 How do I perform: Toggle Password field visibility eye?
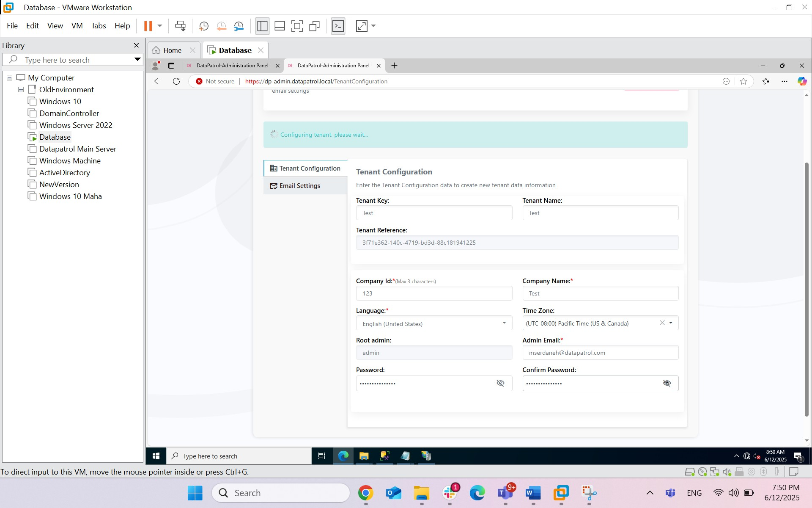[x=500, y=383]
